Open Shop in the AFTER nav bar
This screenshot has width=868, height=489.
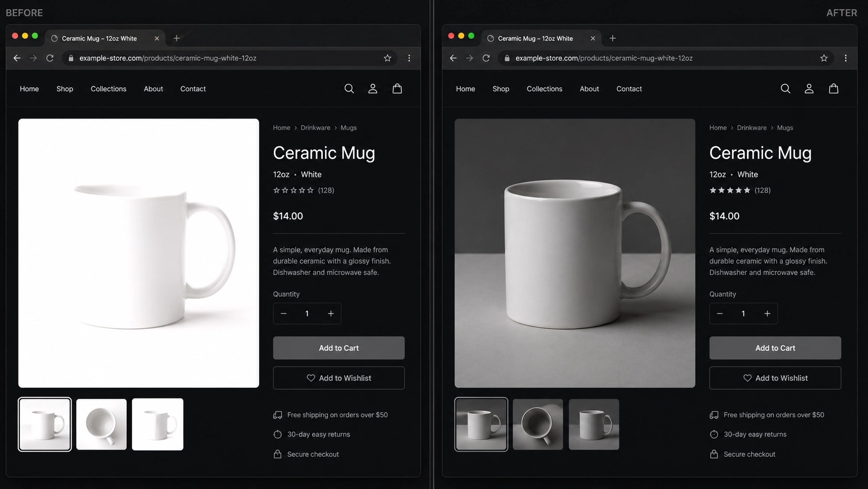[501, 89]
